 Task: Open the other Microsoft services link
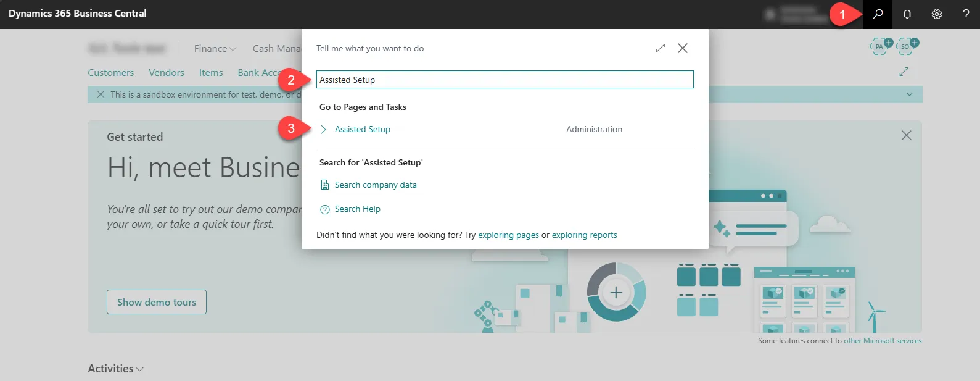coord(883,341)
